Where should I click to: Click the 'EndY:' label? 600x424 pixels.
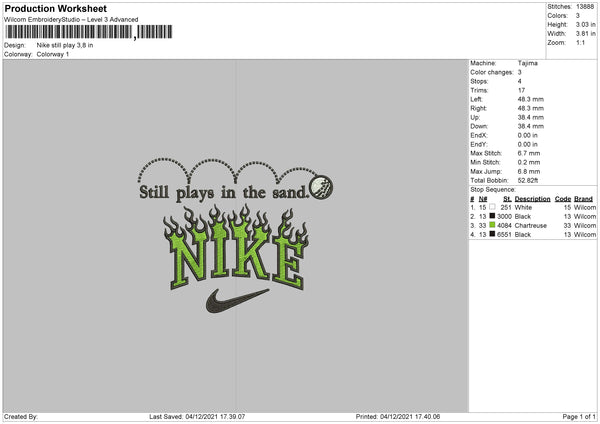point(479,144)
